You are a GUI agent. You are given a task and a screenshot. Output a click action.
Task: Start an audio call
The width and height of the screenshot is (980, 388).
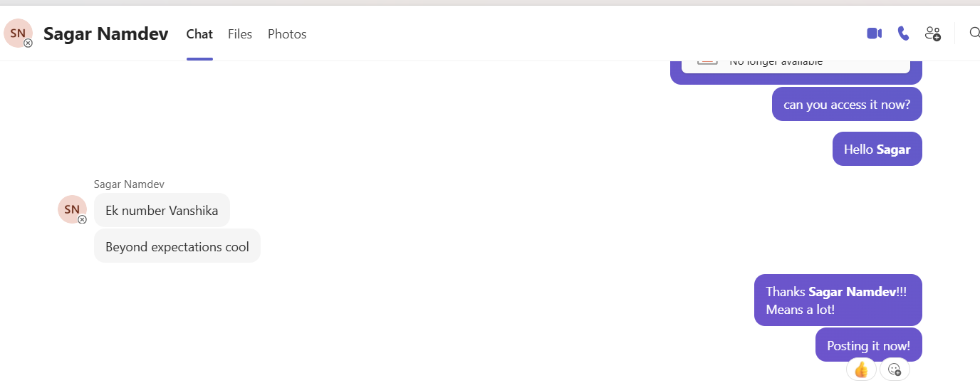coord(903,33)
